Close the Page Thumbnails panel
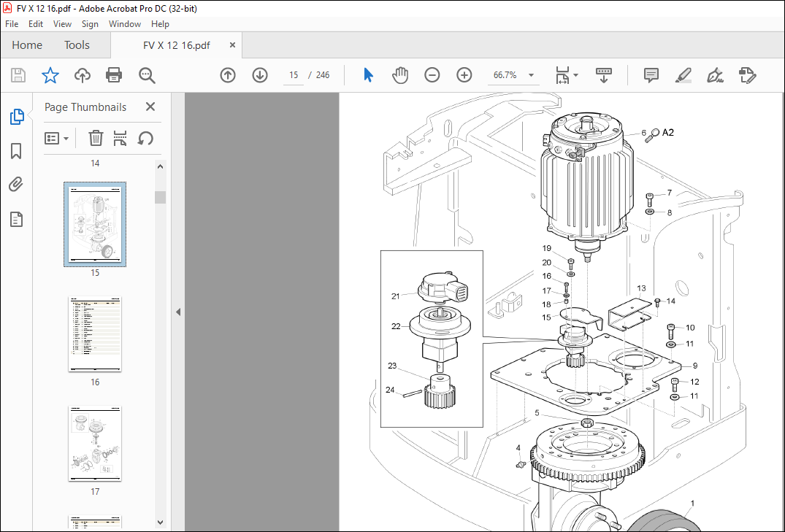 coord(150,107)
